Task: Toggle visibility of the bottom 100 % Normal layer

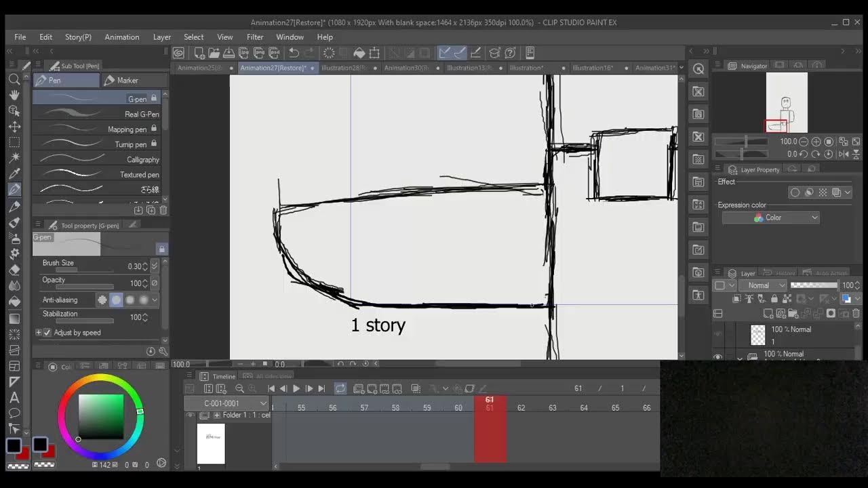Action: pyautogui.click(x=717, y=357)
